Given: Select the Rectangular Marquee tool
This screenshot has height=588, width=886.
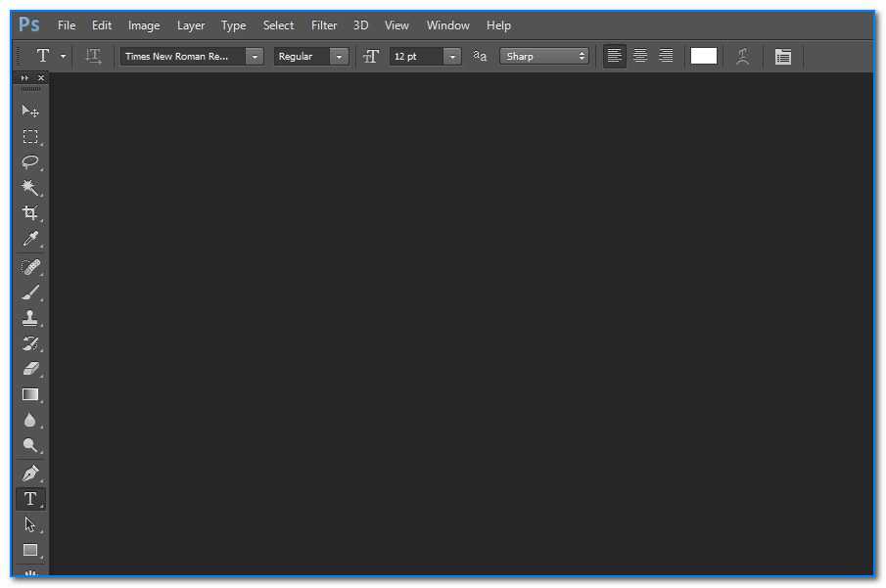Looking at the screenshot, I should [30, 137].
